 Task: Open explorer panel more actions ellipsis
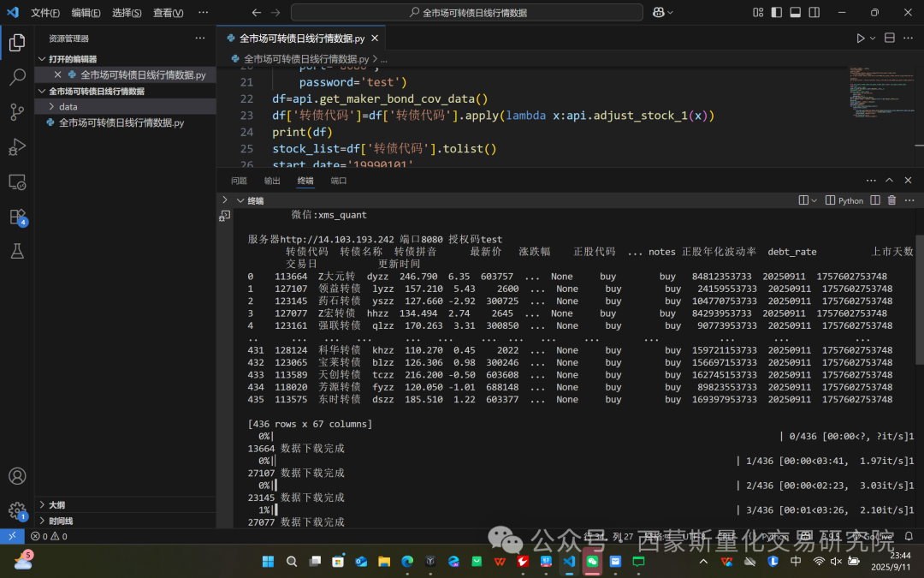200,39
